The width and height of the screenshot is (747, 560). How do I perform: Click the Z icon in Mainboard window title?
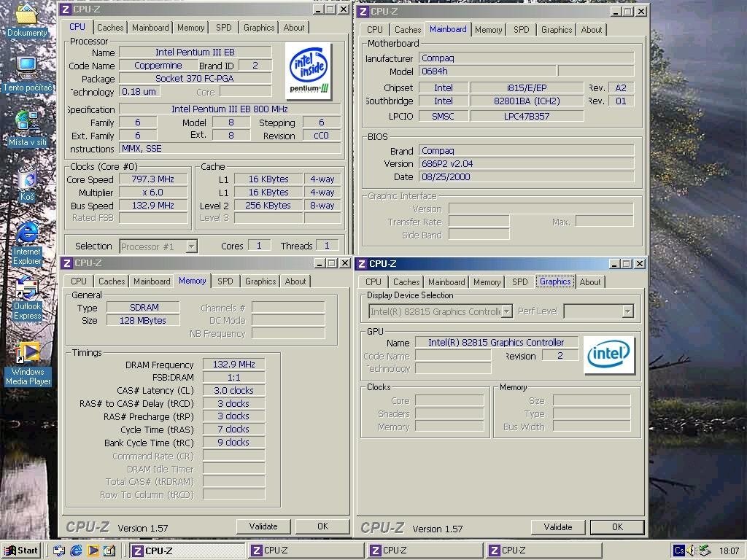tap(363, 12)
